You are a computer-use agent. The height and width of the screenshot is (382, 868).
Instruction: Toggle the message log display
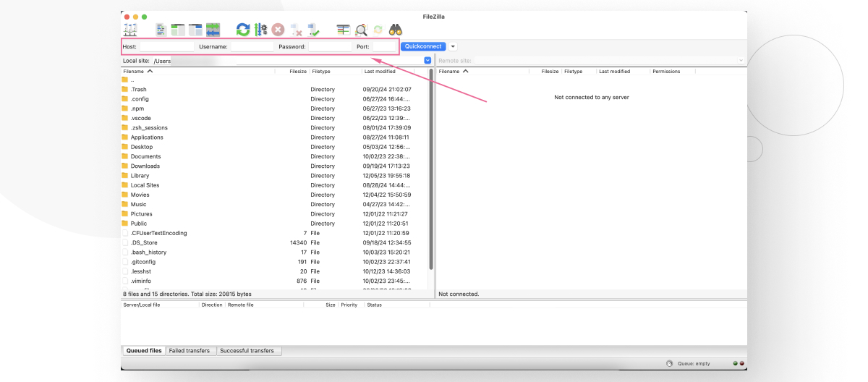click(x=161, y=30)
